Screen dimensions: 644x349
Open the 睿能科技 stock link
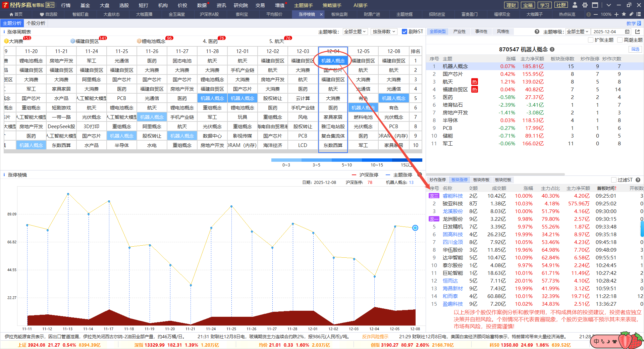(452, 196)
